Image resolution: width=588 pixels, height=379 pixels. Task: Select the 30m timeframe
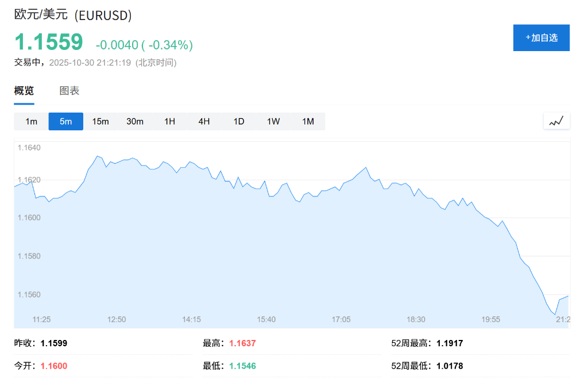pos(135,121)
